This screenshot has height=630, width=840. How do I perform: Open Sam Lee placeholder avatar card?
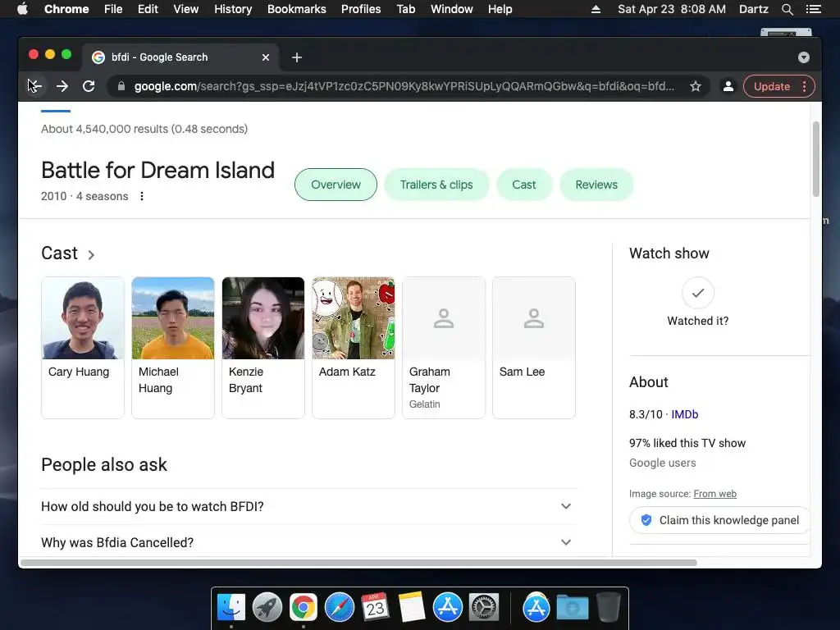tap(534, 347)
